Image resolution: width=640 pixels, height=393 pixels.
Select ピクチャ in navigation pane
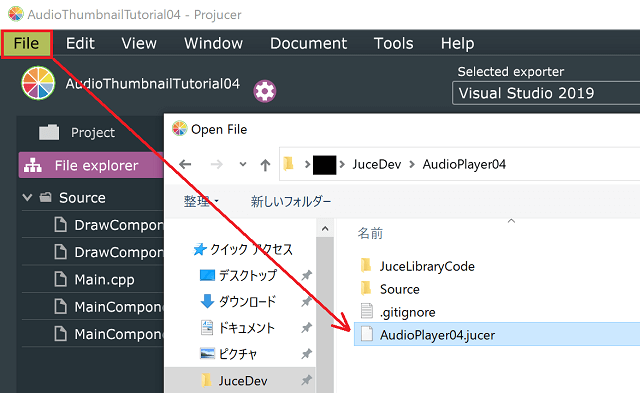(x=237, y=354)
